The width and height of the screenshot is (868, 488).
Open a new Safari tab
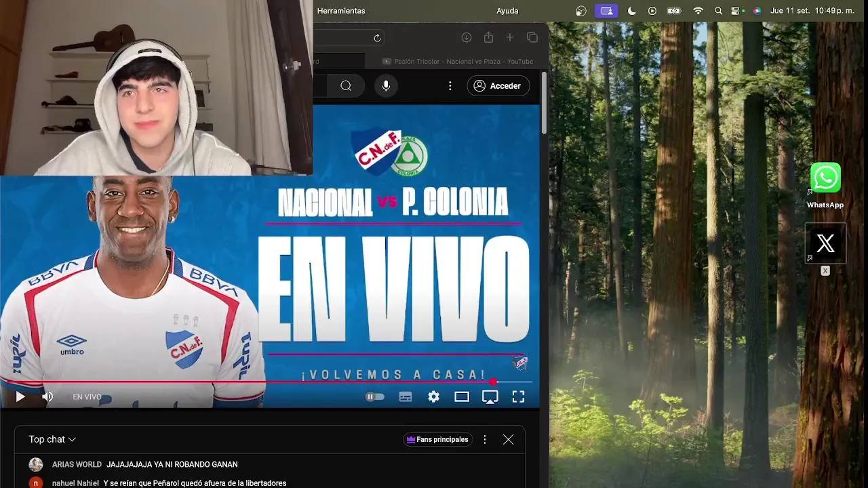tap(510, 38)
